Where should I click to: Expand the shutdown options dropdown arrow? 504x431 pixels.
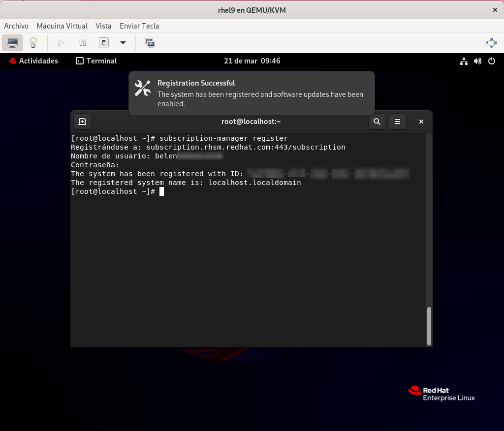pyautogui.click(x=123, y=43)
